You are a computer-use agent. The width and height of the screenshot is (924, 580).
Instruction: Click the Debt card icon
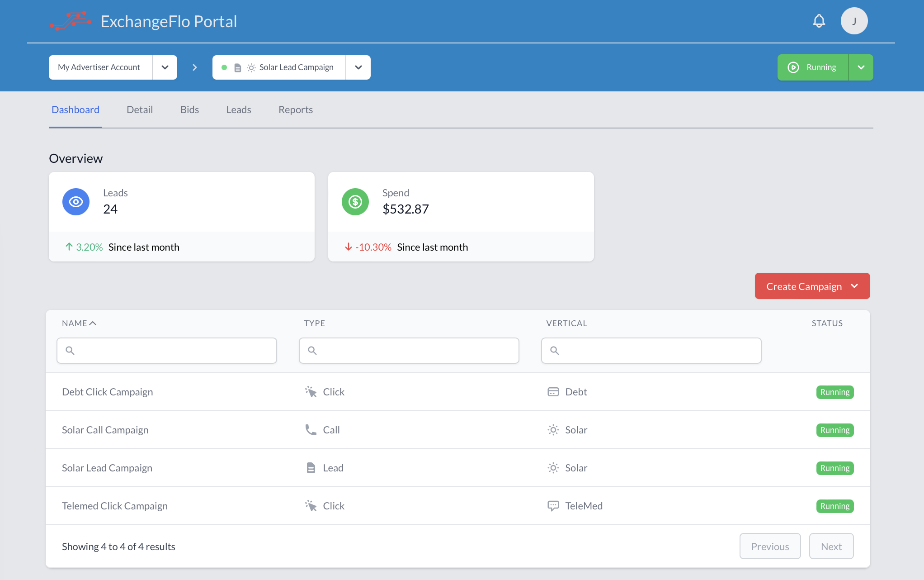tap(553, 392)
